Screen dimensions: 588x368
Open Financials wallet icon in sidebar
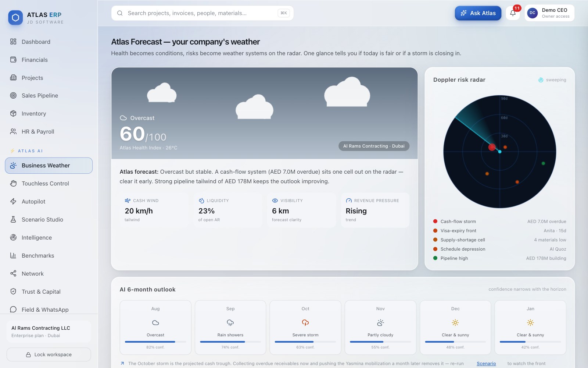13,60
